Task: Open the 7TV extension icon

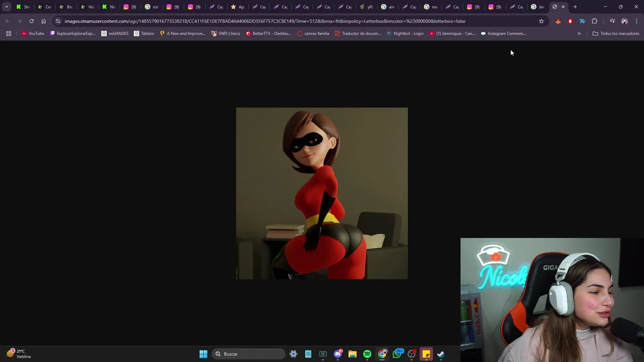Action: [x=582, y=21]
